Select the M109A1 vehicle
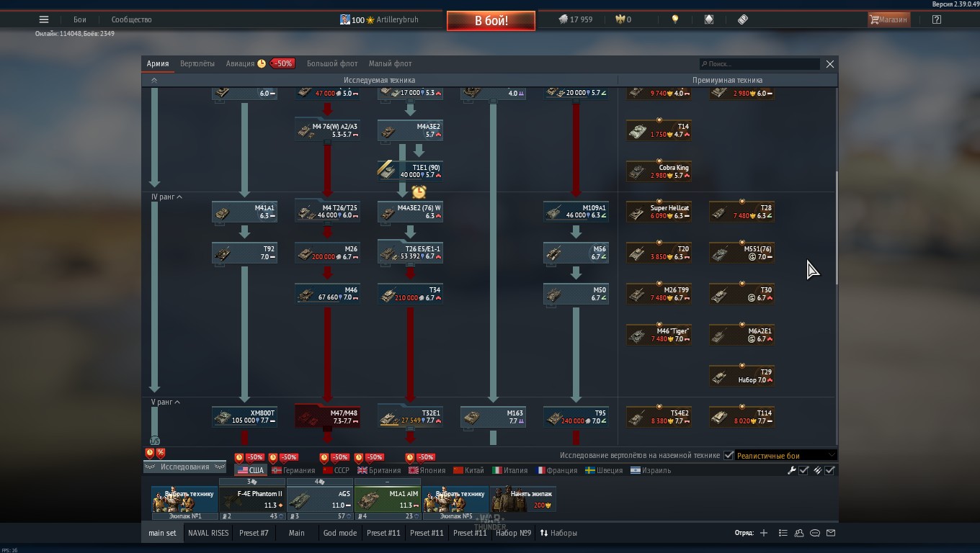 click(x=576, y=212)
